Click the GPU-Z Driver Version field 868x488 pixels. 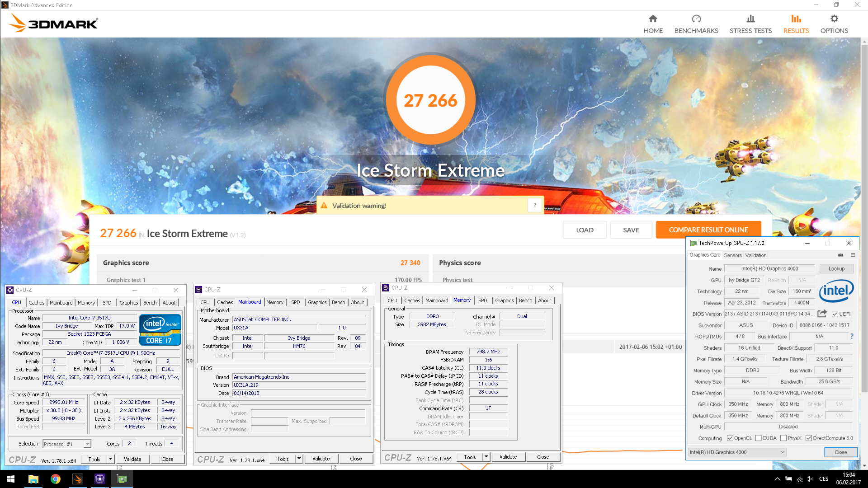tap(788, 393)
